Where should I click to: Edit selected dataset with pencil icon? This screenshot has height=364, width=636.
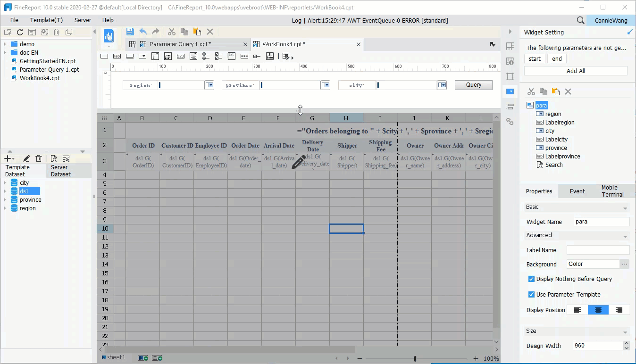tap(26, 158)
